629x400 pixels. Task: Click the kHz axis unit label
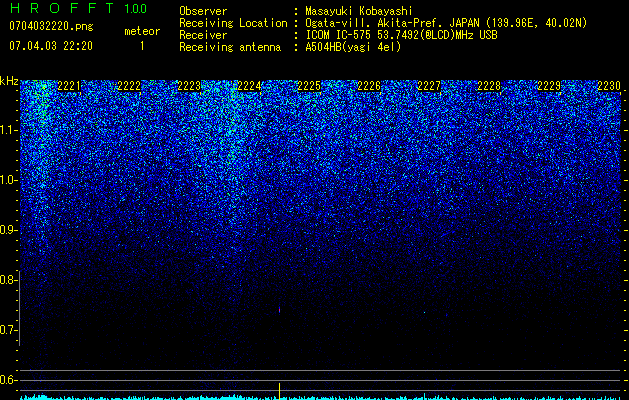9,81
